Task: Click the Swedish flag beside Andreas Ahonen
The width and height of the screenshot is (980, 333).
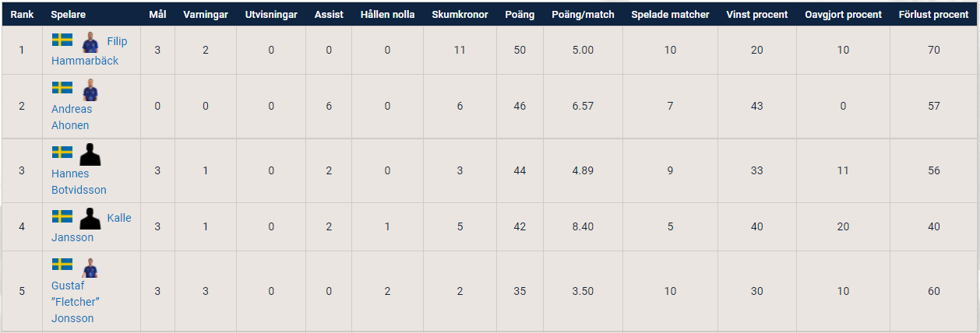Action: [x=62, y=87]
